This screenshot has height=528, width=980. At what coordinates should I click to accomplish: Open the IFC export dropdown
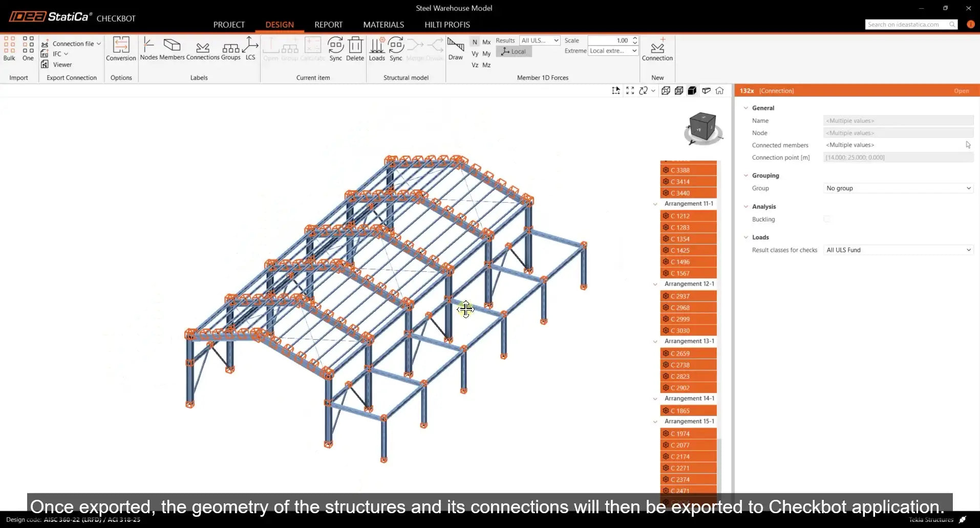(x=55, y=54)
